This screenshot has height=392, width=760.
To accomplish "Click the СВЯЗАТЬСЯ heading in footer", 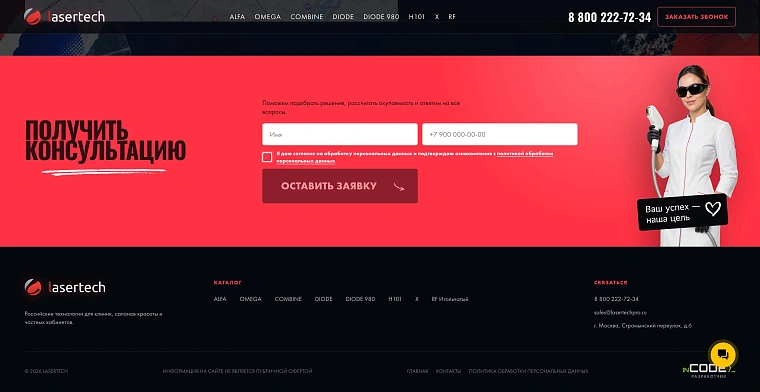I will point(611,282).
